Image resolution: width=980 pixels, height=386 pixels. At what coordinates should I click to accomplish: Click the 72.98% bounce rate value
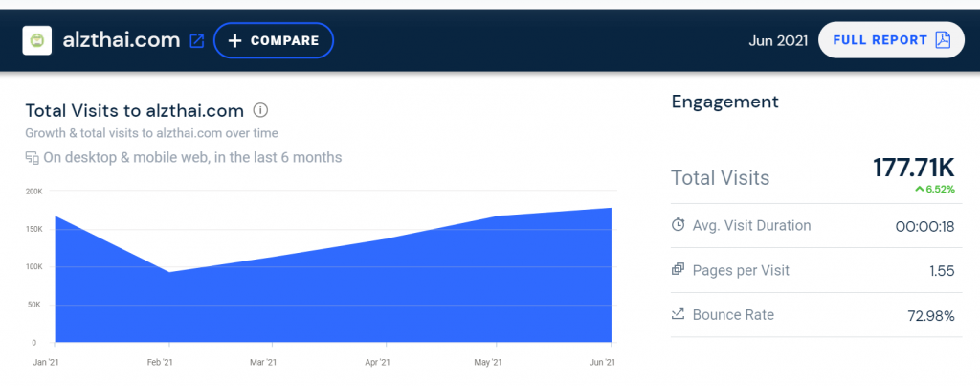931,316
